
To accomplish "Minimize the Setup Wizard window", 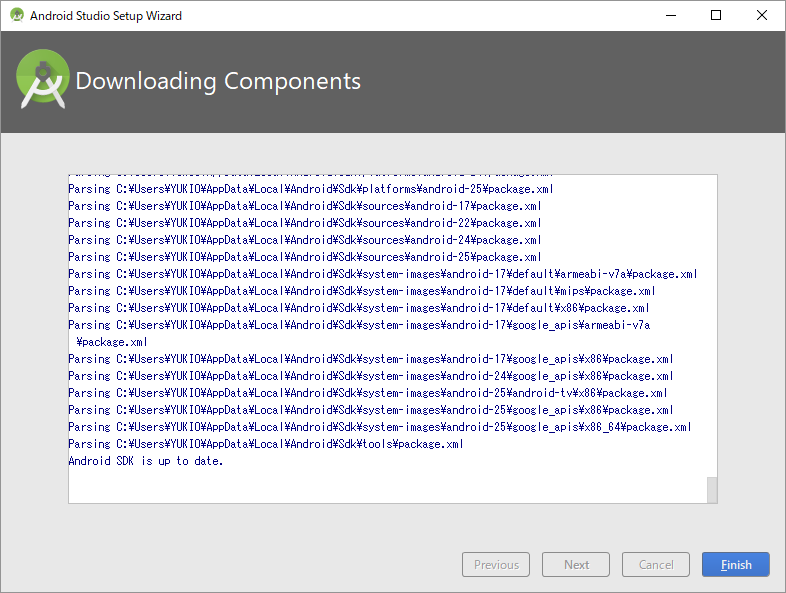I will click(669, 16).
